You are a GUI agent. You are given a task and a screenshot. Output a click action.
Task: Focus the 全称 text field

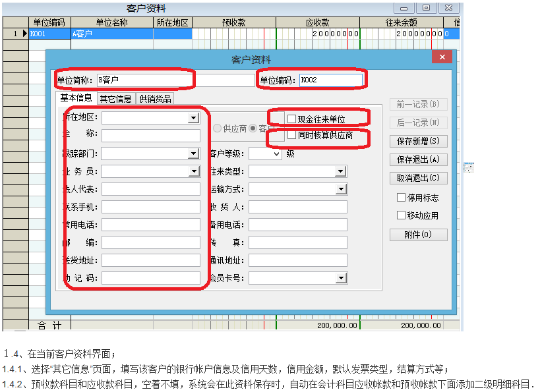coord(151,136)
